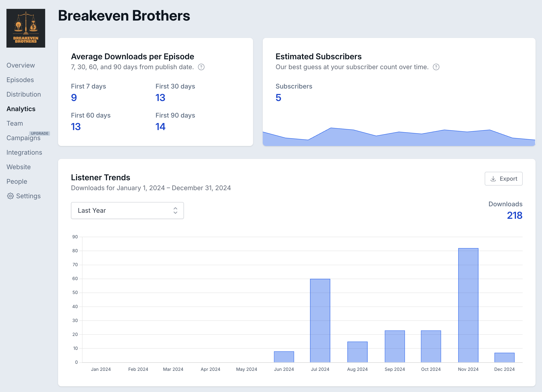542x392 pixels.
Task: Click the Export button
Action: click(503, 179)
